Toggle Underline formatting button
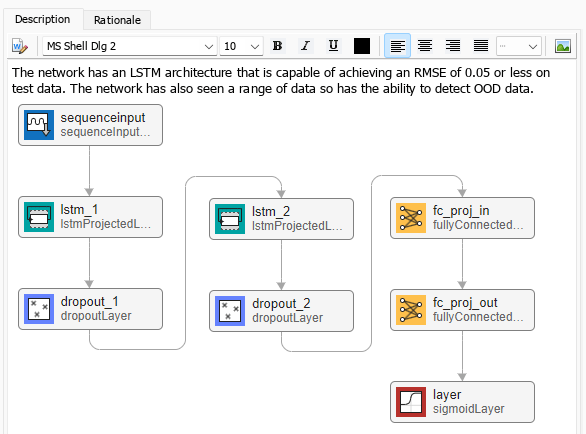 tap(333, 46)
